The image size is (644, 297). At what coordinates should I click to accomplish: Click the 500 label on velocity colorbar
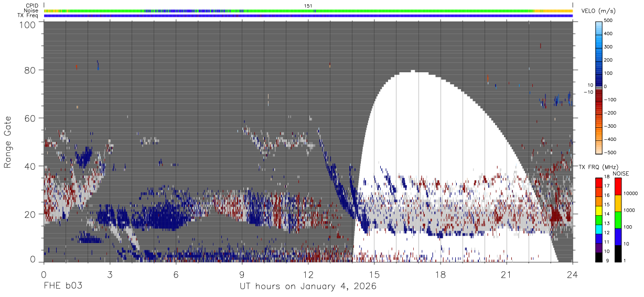pos(608,20)
